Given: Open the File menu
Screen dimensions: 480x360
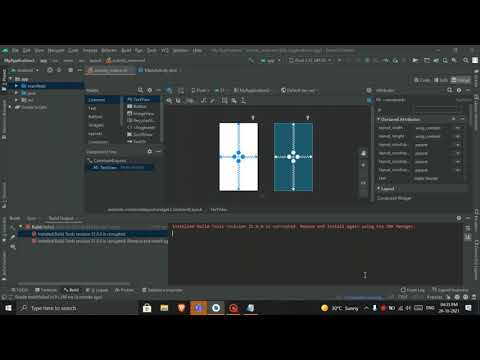Looking at the screenshot, I should pos(15,50).
